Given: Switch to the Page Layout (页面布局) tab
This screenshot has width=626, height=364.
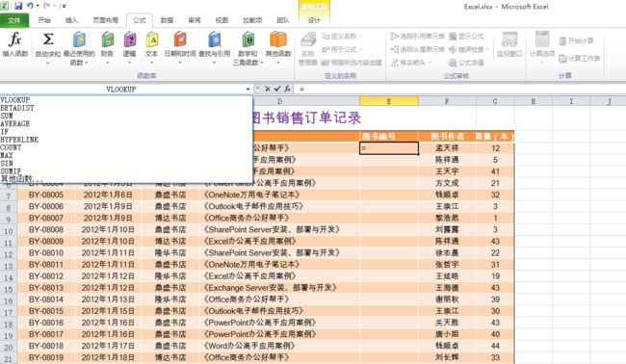Looking at the screenshot, I should [105, 20].
